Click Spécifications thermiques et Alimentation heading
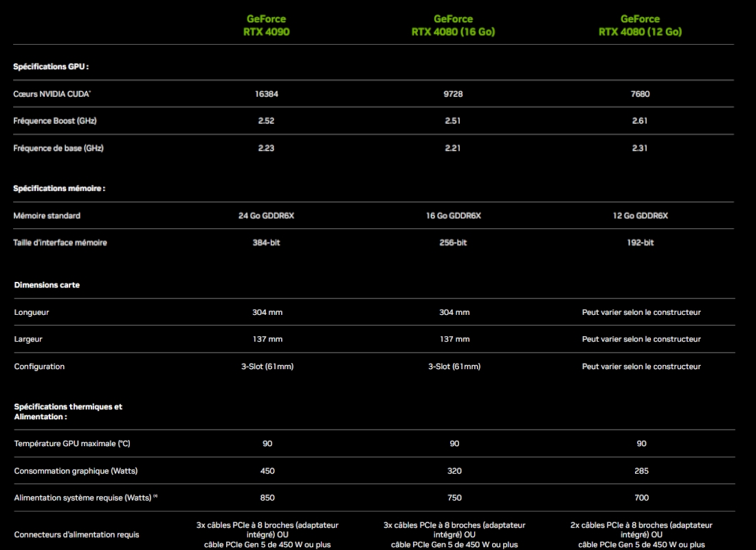756x550 pixels. (x=68, y=412)
